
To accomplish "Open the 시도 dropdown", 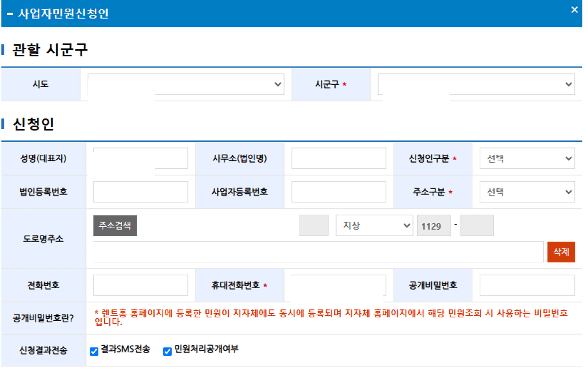I will tap(186, 84).
